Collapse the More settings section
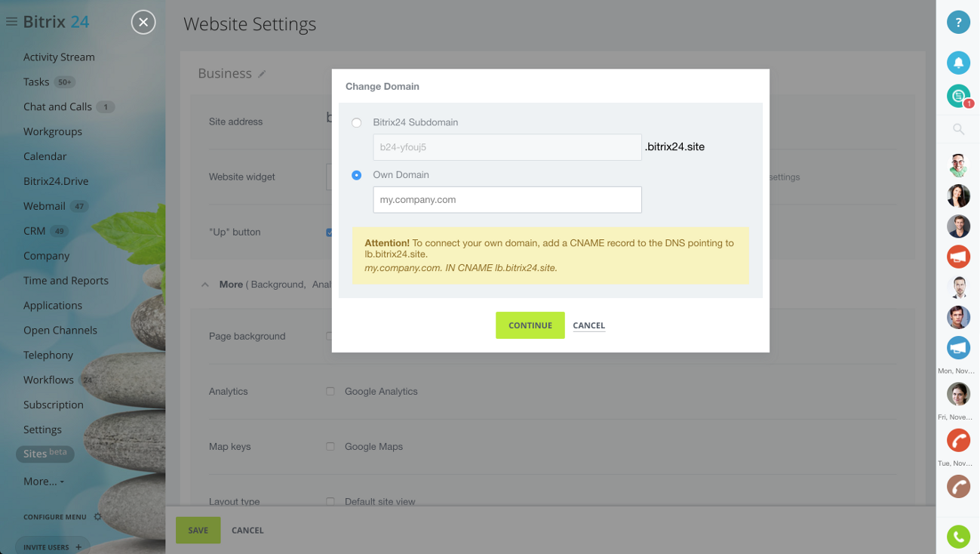Screen dimensions: 980x554 coord(205,285)
